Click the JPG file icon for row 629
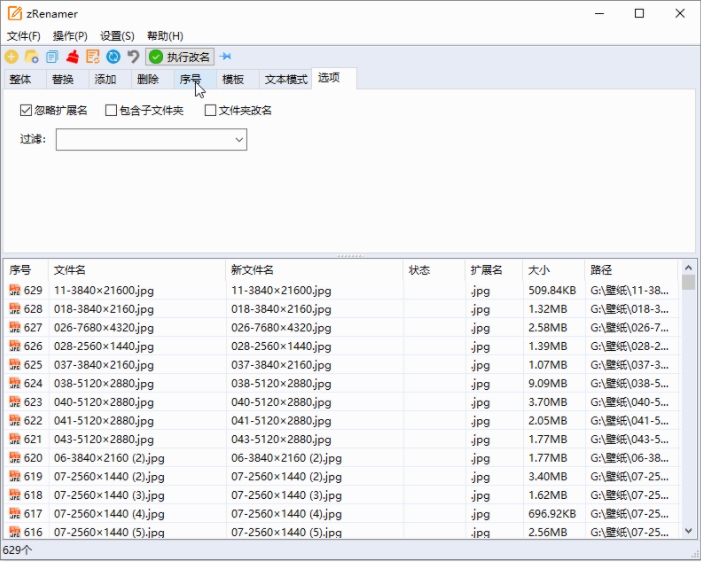Viewport: 701px width, 562px height. click(15, 290)
